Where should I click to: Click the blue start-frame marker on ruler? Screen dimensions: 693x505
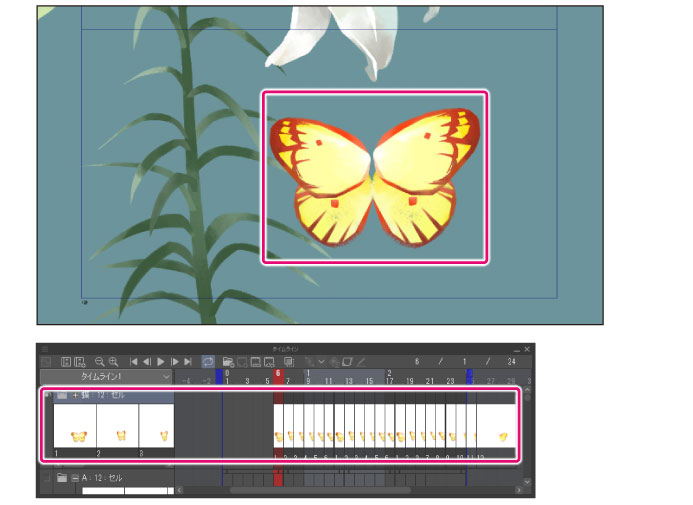(219, 377)
